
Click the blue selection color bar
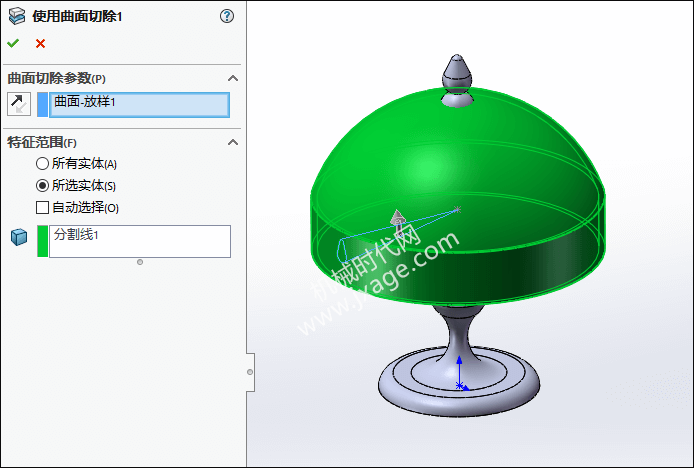(42, 104)
